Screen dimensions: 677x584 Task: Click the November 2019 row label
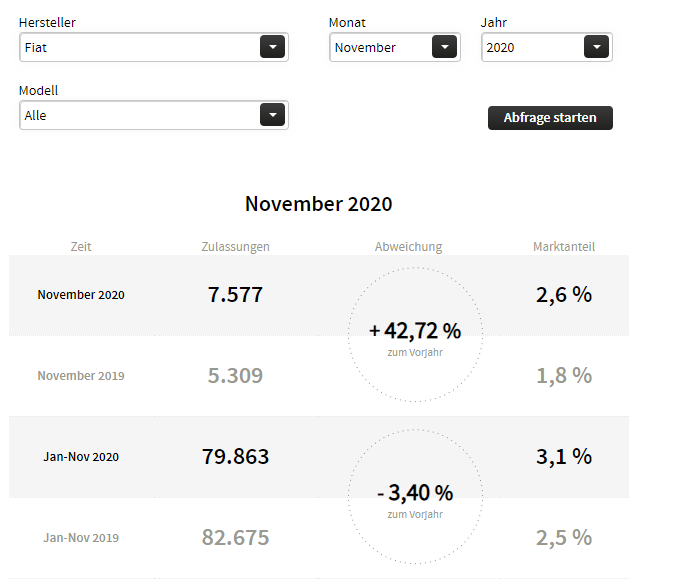point(81,376)
